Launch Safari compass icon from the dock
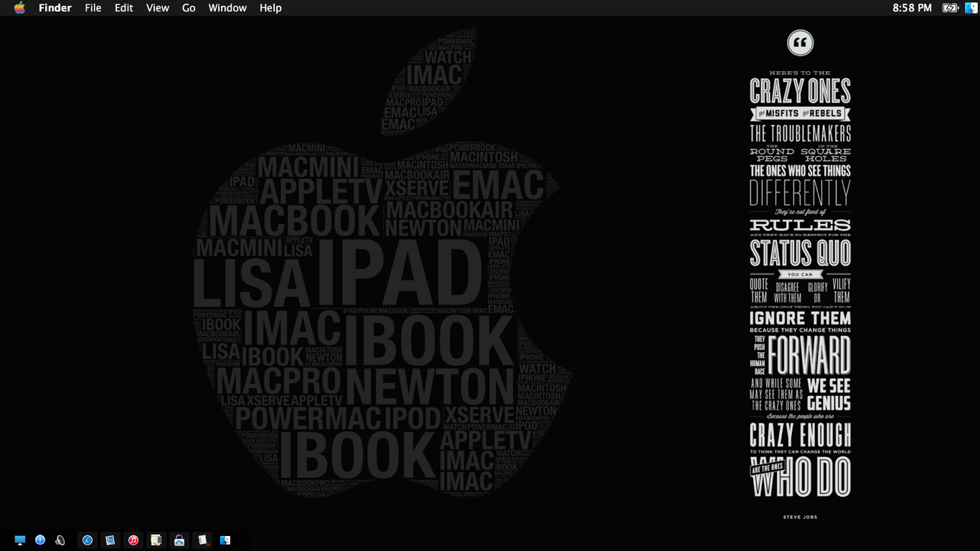Viewport: 980px width, 551px height. (x=88, y=540)
